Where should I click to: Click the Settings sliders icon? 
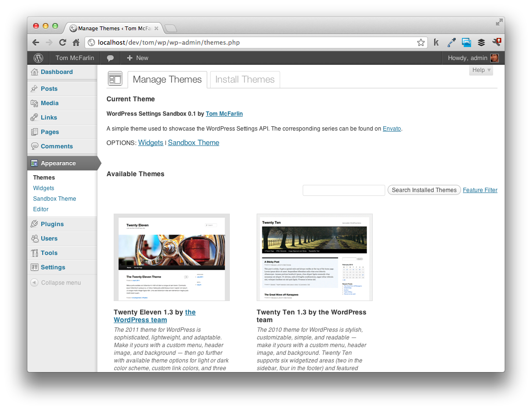(x=34, y=267)
